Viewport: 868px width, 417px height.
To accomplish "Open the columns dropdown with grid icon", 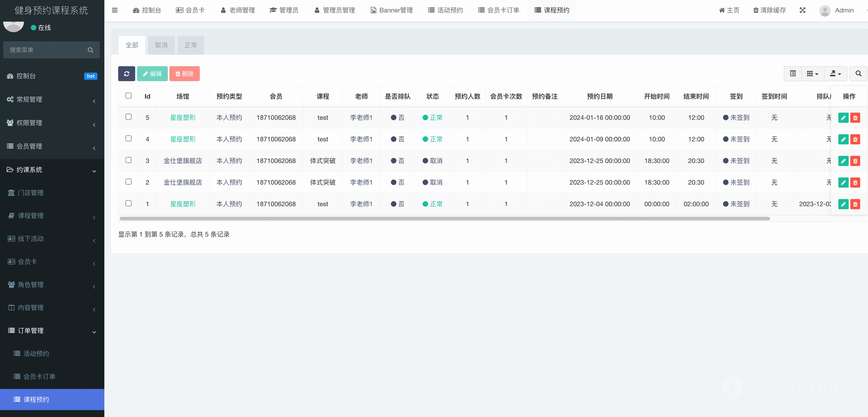I will 812,74.
